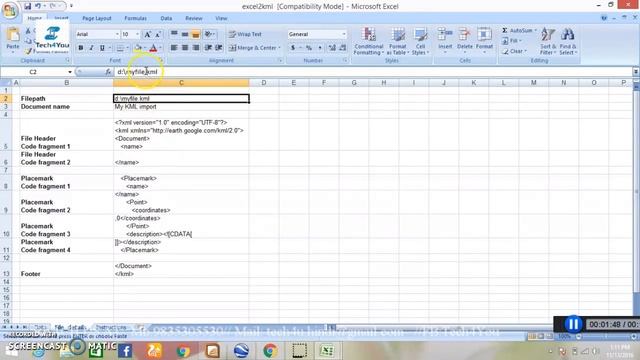Decrease decimal places

tap(342, 48)
